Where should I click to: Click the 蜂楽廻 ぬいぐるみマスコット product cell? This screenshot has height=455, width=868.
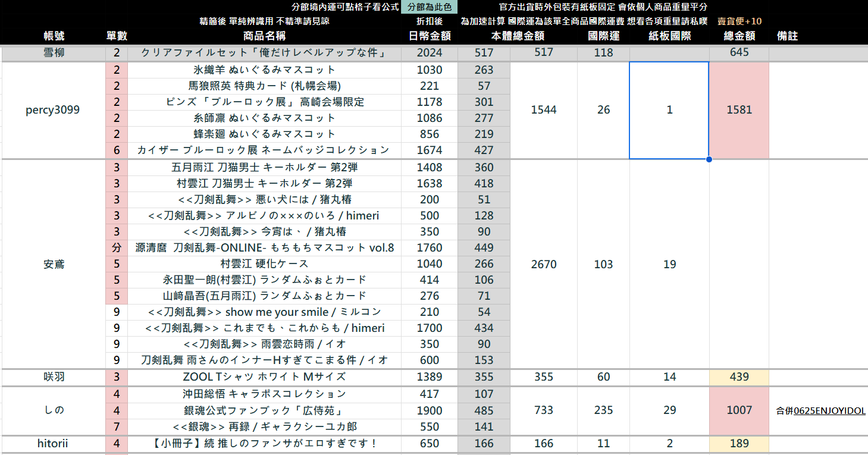264,134
